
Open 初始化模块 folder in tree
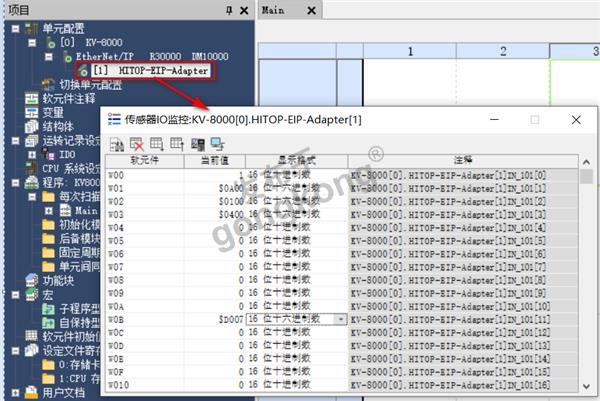tap(80, 225)
